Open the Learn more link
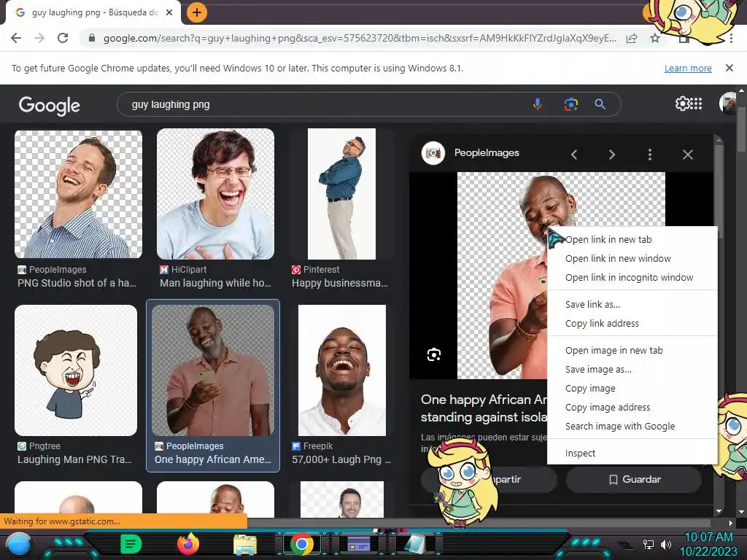The image size is (747, 560). 688,68
